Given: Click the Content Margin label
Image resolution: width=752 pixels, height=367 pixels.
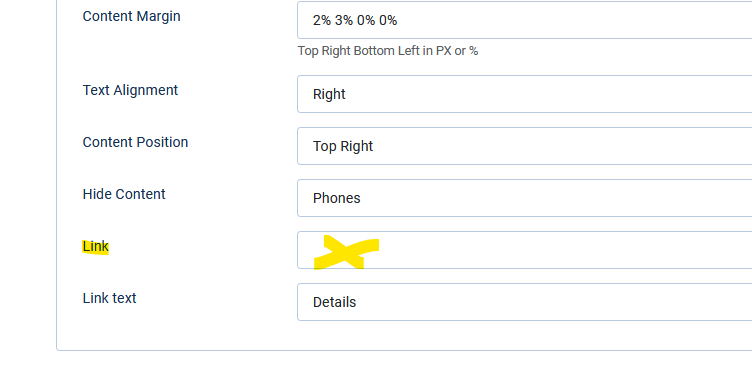Looking at the screenshot, I should coord(131,16).
